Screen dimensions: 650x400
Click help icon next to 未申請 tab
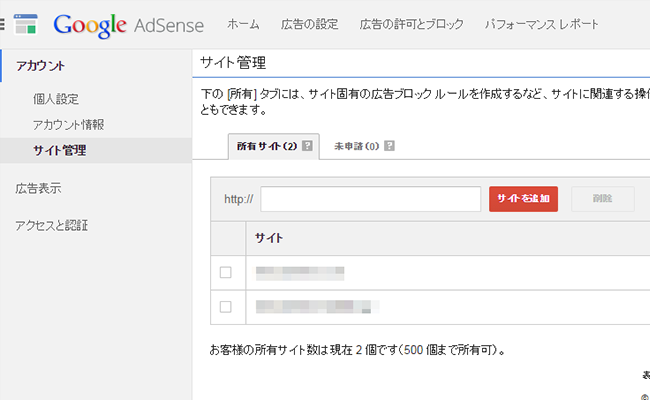(389, 146)
